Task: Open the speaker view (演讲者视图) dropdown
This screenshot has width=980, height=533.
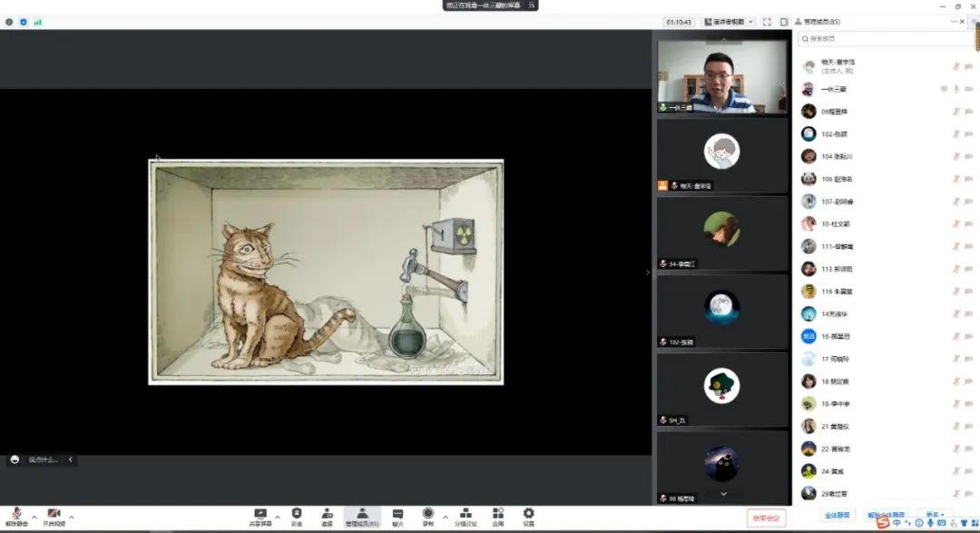Action: click(x=729, y=22)
